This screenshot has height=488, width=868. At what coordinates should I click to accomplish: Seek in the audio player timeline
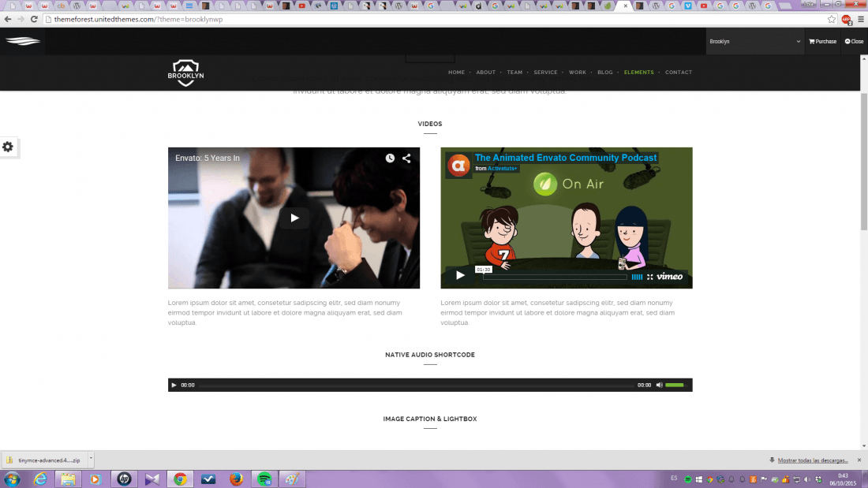(x=417, y=385)
